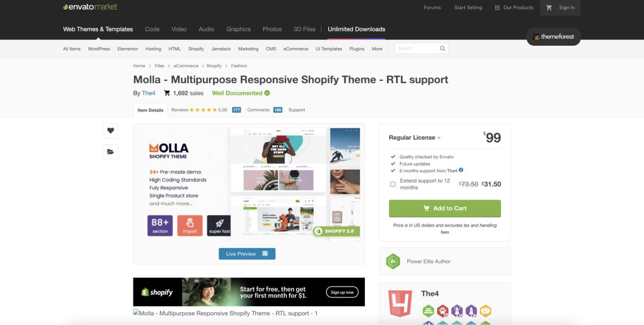Click the Power Elite Author badge icon
Viewport: 644px width, 325px height.
pyautogui.click(x=393, y=262)
